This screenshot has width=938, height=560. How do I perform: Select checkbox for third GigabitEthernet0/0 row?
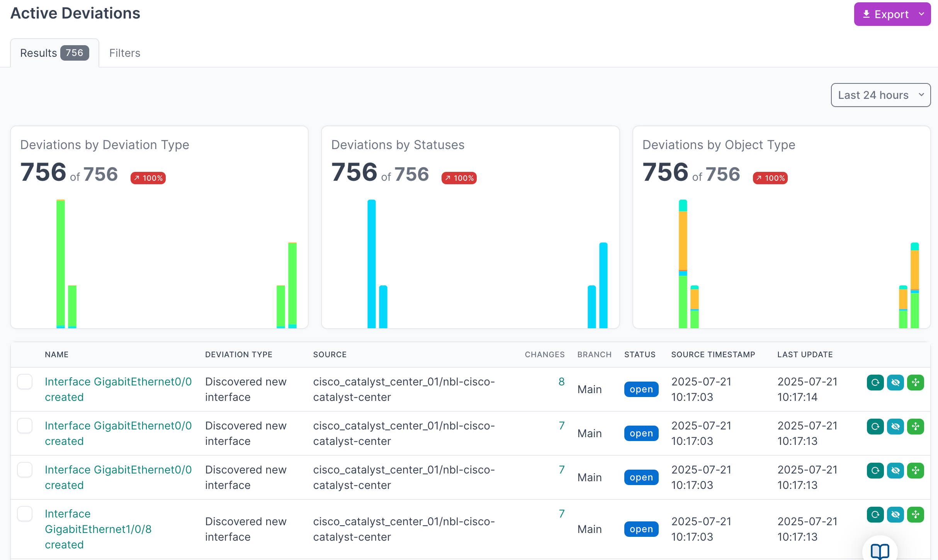(x=25, y=470)
